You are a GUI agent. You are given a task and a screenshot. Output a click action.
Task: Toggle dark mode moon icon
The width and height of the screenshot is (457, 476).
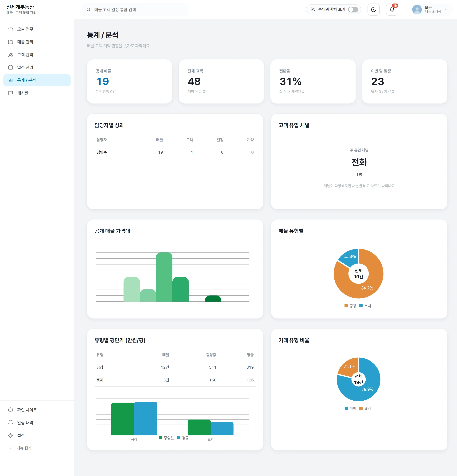coord(373,9)
